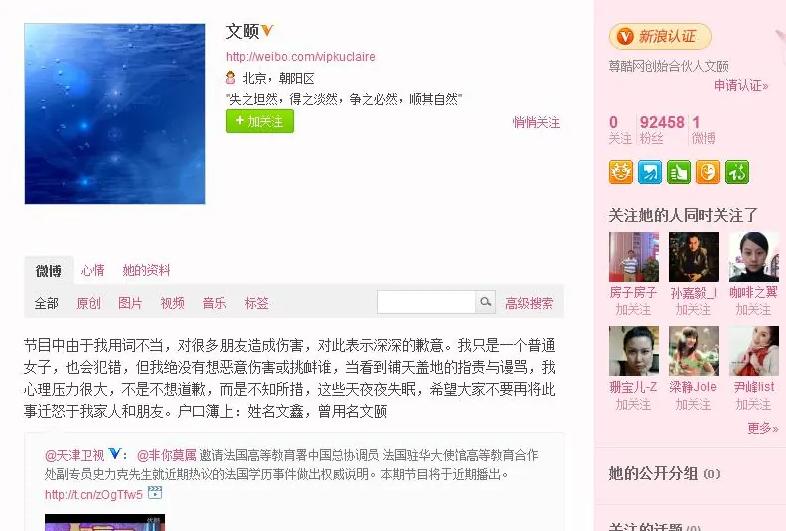The width and height of the screenshot is (786, 531).
Task: Switch to the 心情 tab
Action: click(x=93, y=271)
